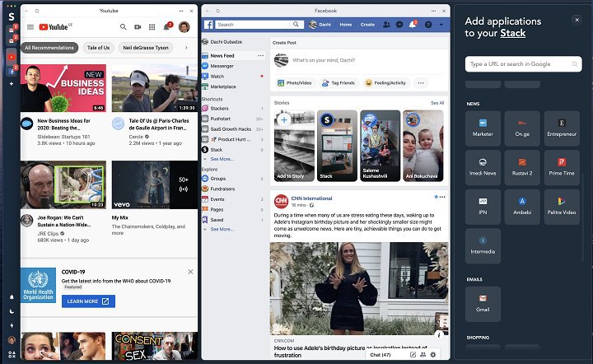Click the YouTube logo
This screenshot has width=593, height=364.
point(55,27)
